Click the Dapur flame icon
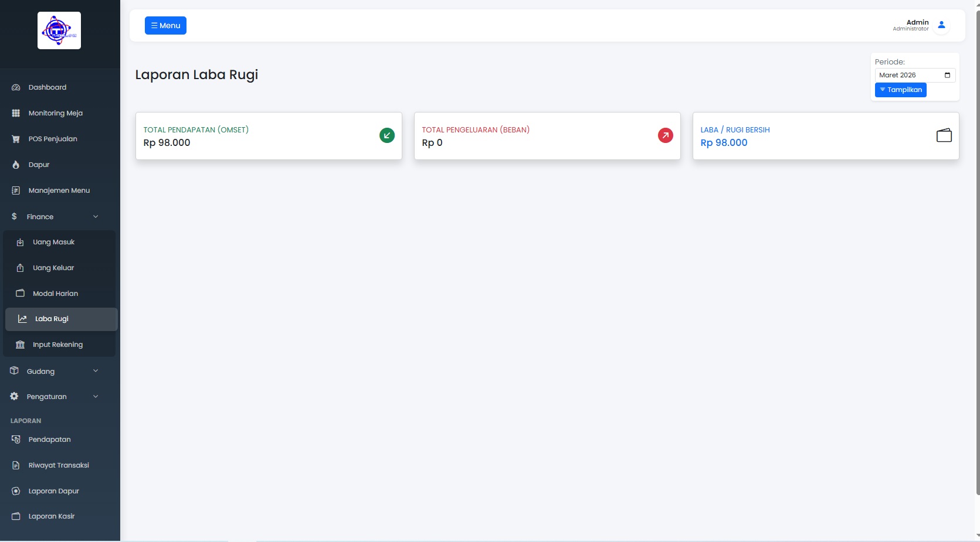The width and height of the screenshot is (980, 542). (16, 165)
